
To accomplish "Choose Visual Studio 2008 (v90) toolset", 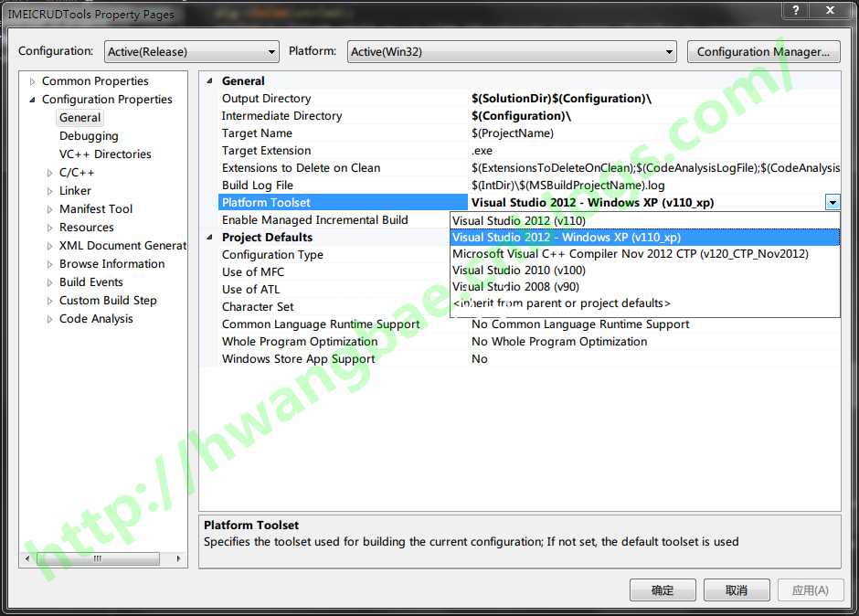I will [x=645, y=287].
